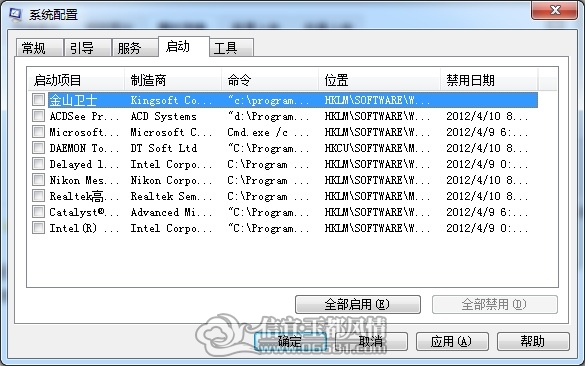585x366 pixels.
Task: Toggle the DAEMON To... startup checkbox
Action: click(x=38, y=148)
